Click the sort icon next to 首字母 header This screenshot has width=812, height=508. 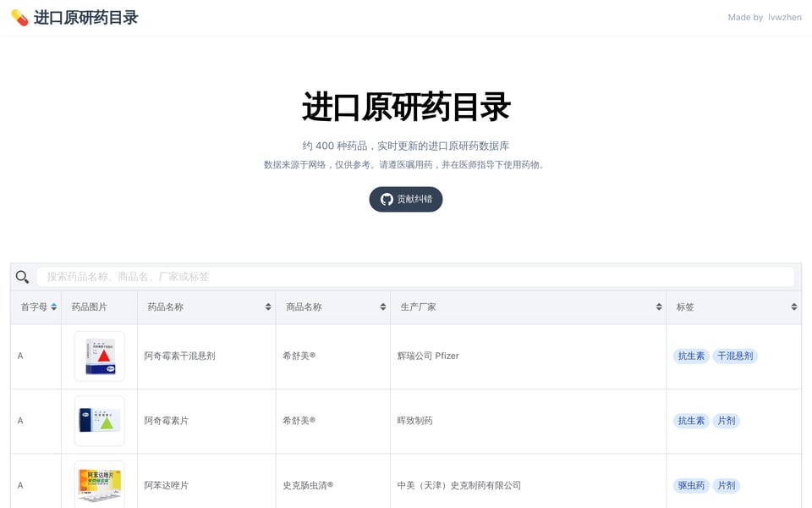54,306
